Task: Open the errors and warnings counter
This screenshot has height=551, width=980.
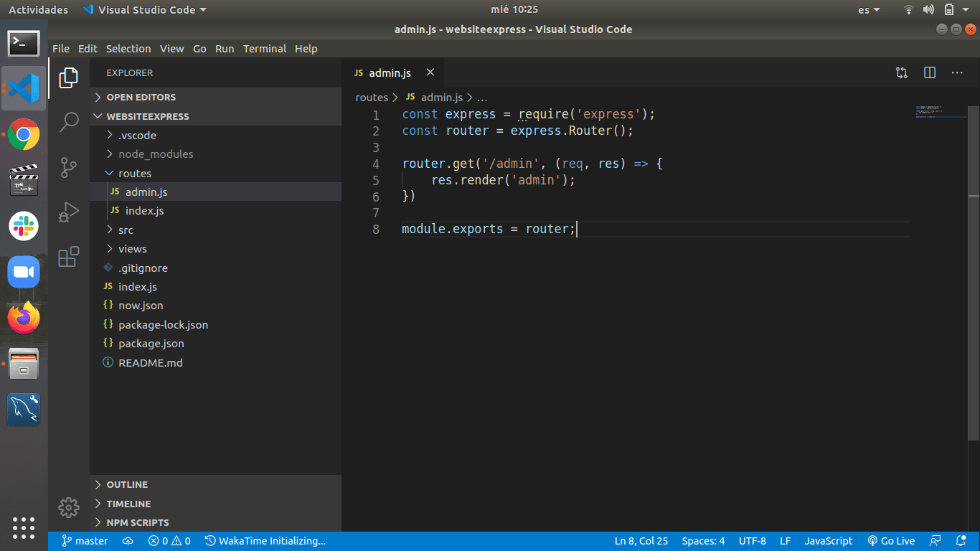Action: pos(169,541)
